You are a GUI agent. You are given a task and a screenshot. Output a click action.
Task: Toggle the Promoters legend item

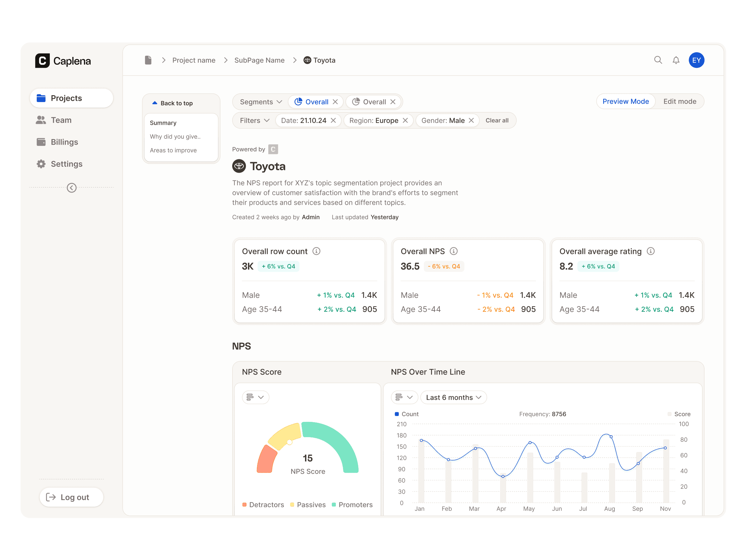tap(352, 505)
